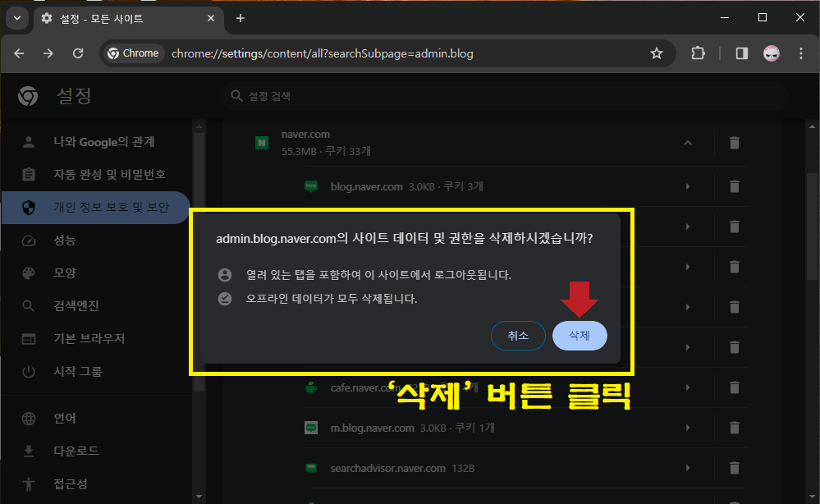Cancel the dialog with 취소 button
Viewport: 820px width, 504px height.
(518, 336)
